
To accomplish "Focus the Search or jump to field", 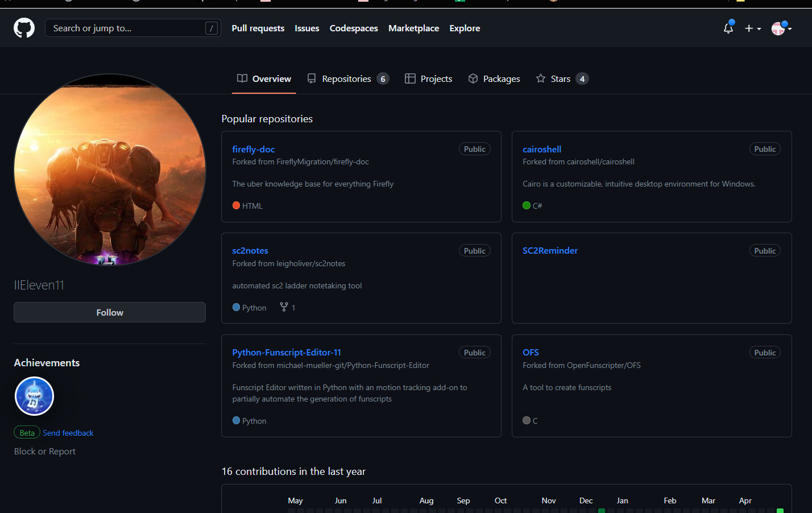I will [133, 28].
